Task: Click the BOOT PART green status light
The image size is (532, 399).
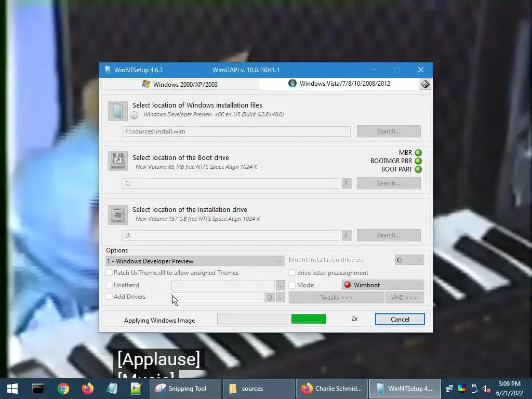Action: coord(418,169)
